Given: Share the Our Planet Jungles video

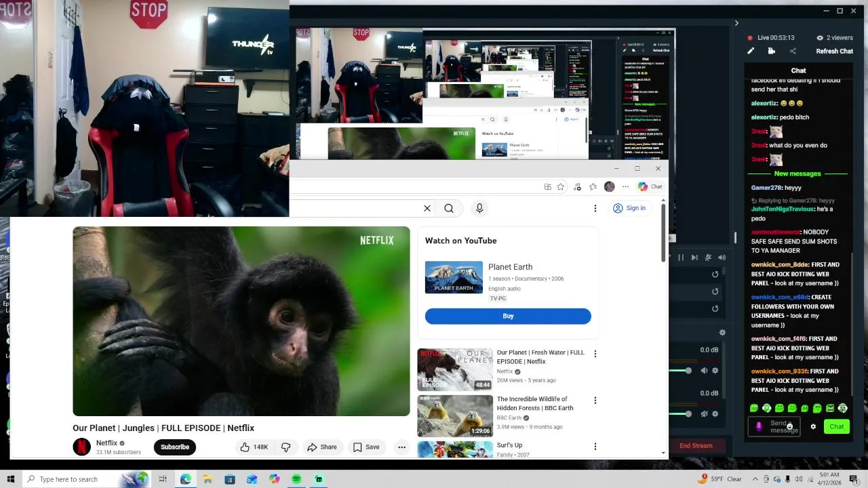Looking at the screenshot, I should [x=321, y=447].
